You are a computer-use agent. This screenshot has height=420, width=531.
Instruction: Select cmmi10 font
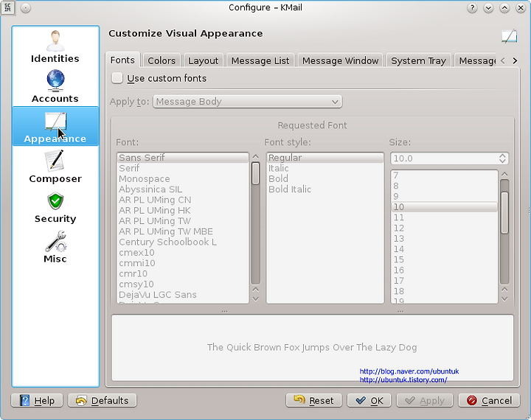coord(183,263)
